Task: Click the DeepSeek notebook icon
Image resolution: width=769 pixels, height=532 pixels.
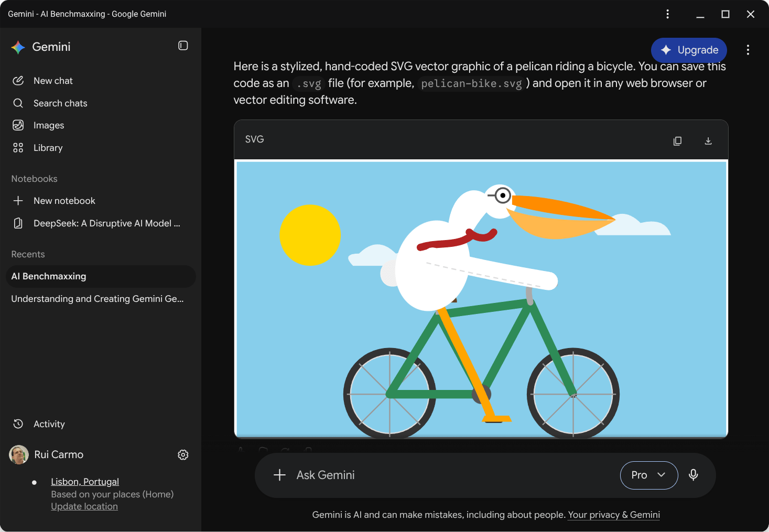Action: click(x=18, y=223)
